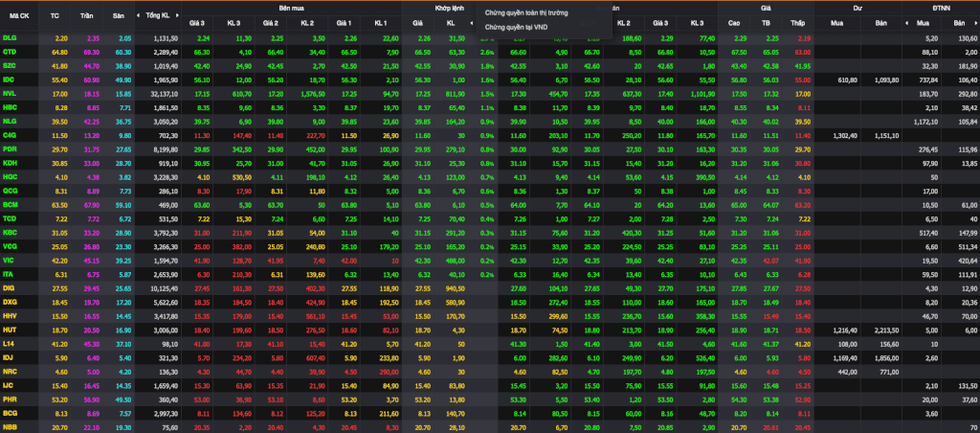Open the NBB stock symbol
980x433 pixels.
coord(10,425)
